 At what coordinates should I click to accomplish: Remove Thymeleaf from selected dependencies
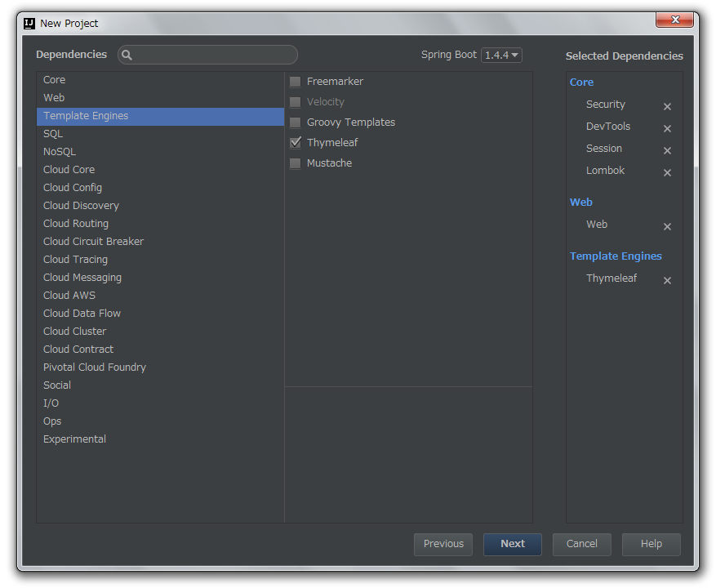click(667, 280)
